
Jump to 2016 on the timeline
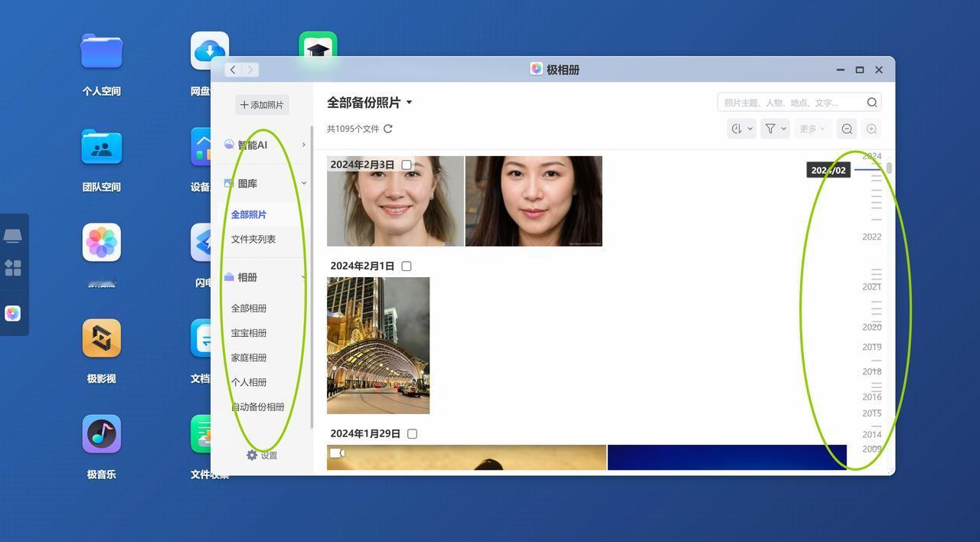(x=872, y=397)
